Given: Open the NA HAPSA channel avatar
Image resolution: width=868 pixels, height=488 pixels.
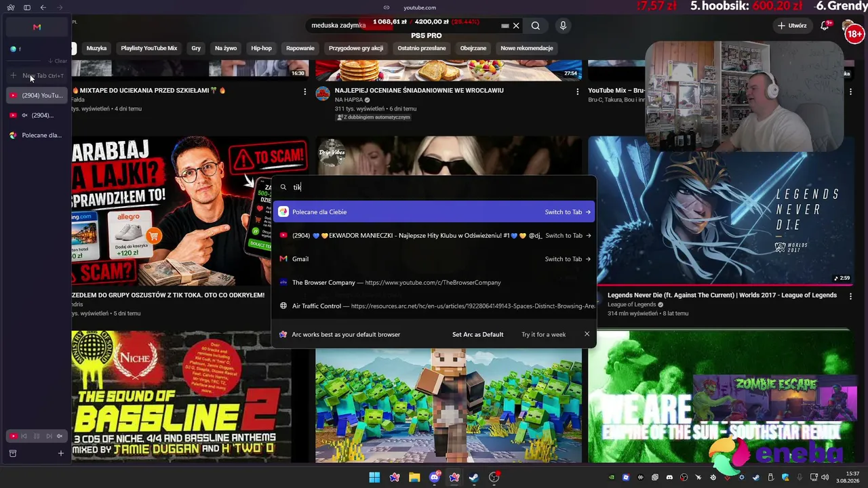Looking at the screenshot, I should [323, 94].
